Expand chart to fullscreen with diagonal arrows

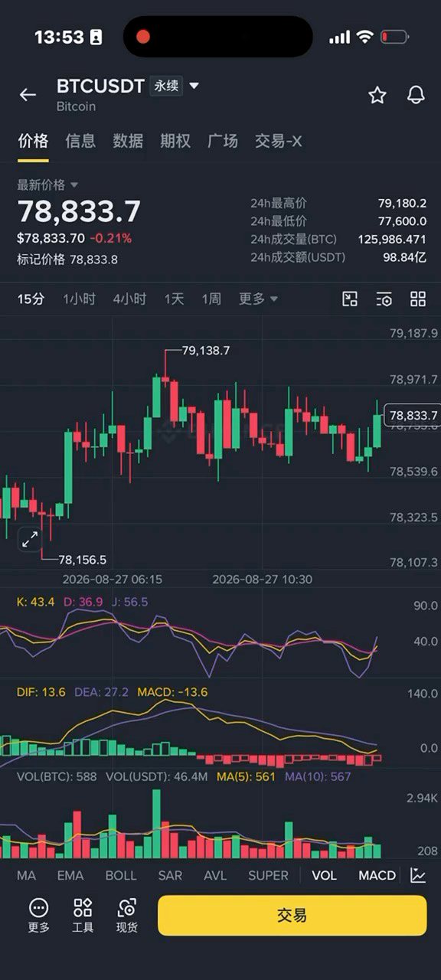coord(30,539)
